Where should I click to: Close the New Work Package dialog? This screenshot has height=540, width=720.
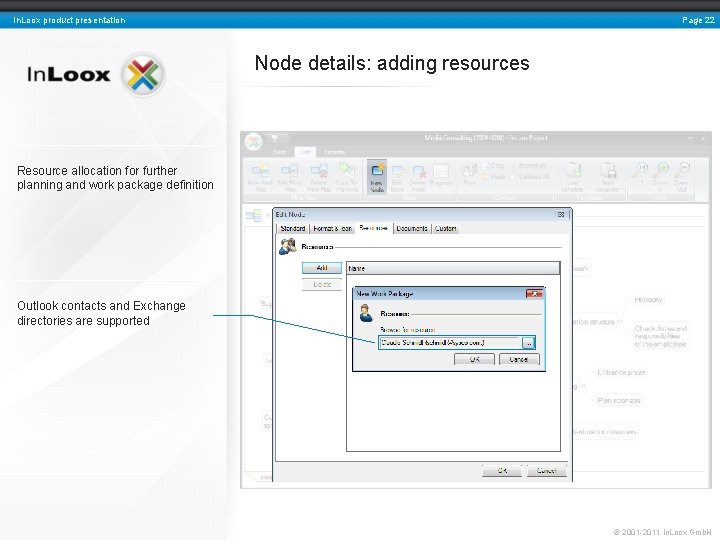[534, 294]
